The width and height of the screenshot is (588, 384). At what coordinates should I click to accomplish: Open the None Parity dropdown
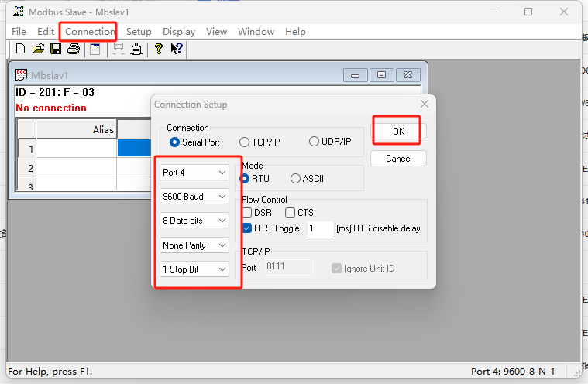(194, 245)
